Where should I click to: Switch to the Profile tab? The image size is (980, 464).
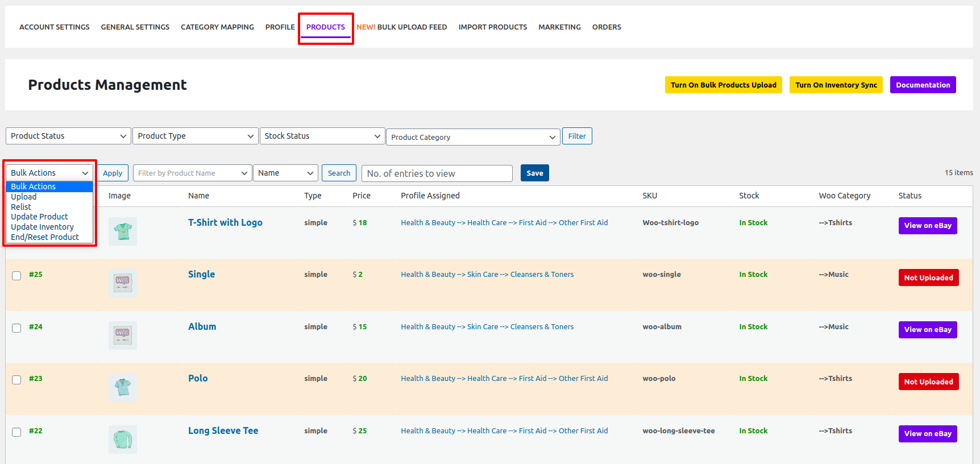coord(280,27)
